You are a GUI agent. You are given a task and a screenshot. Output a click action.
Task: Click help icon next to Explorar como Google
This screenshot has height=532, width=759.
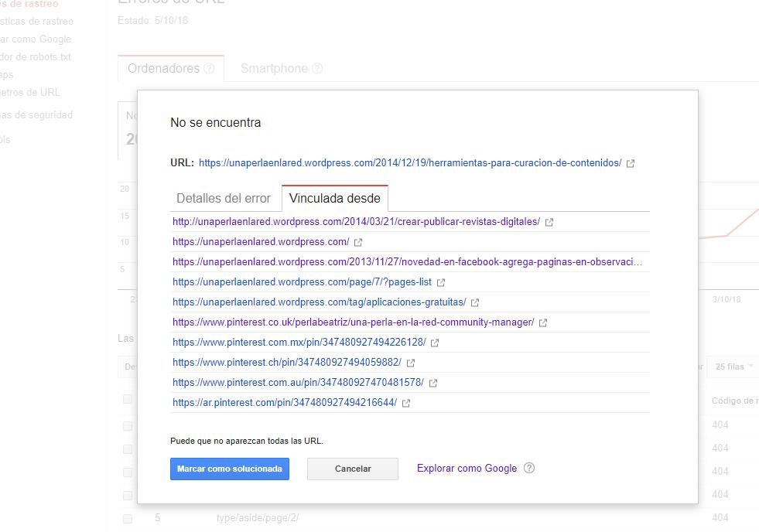tap(529, 468)
